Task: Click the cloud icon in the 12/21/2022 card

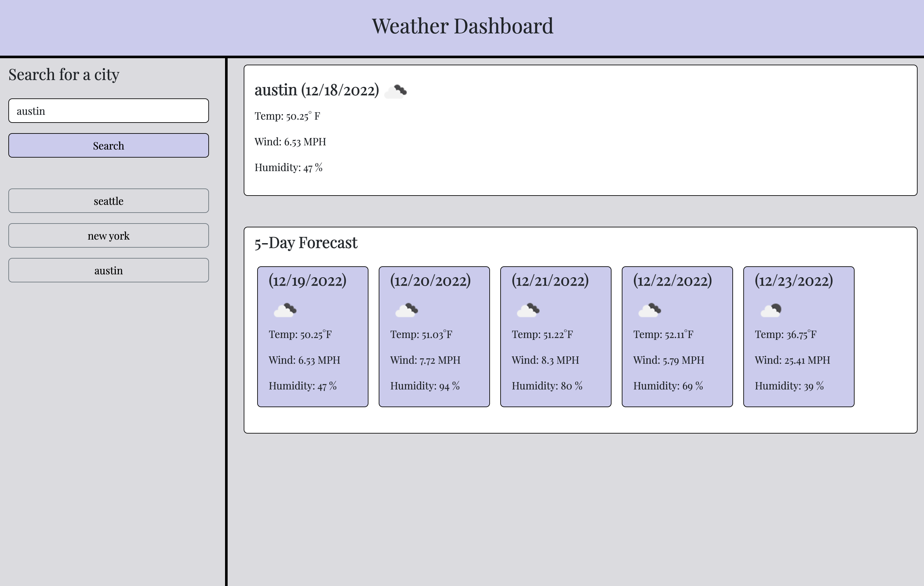Action: coord(528,310)
